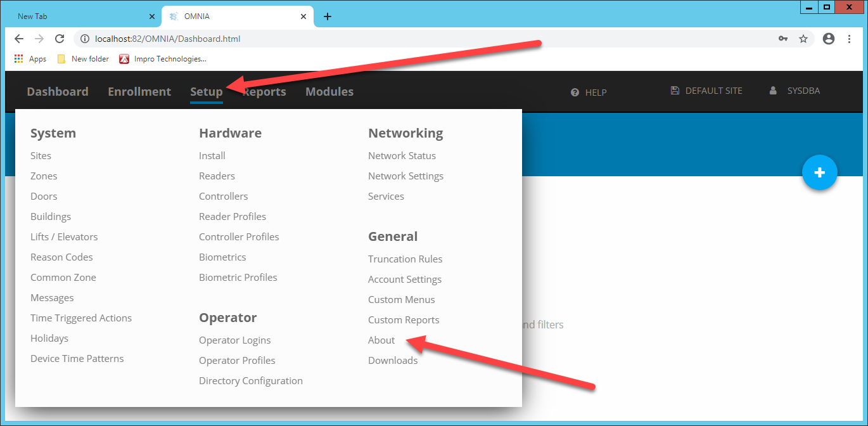Open Controllers under Hardware

click(x=224, y=197)
